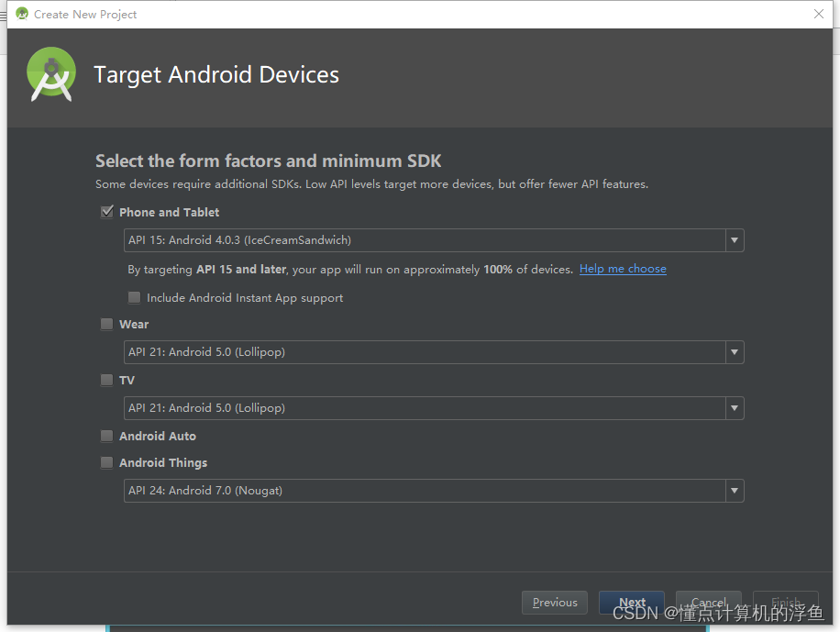Click the TV API 21 Lollipop combo box
This screenshot has height=632, width=840.
(x=434, y=408)
